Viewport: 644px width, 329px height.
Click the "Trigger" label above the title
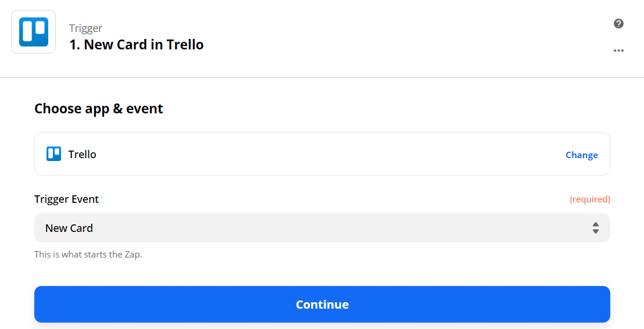coord(85,28)
